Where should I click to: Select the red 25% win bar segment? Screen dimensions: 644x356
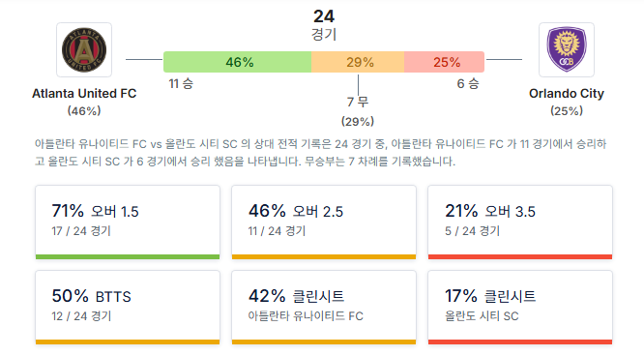pyautogui.click(x=445, y=62)
